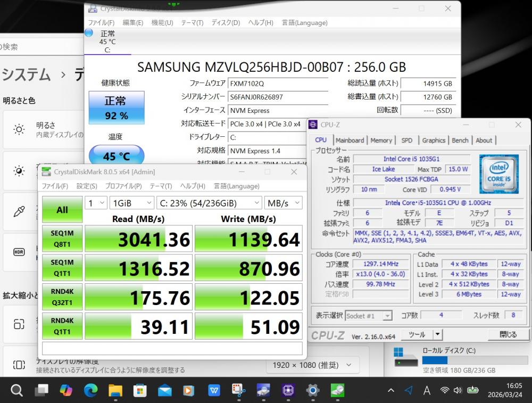Screen dimensions: 532x403
Task: Switch to the Memory tab in CPU-Z
Action: [x=381, y=140]
